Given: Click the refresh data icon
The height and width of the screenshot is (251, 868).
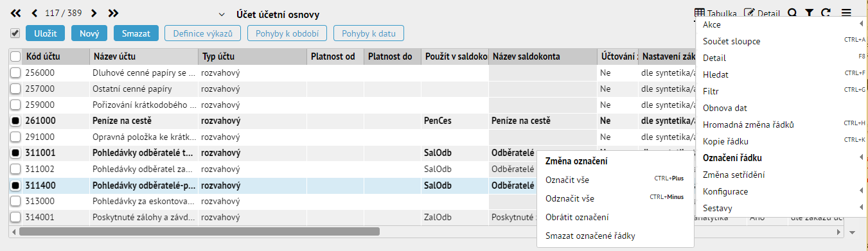Looking at the screenshot, I should (x=826, y=13).
